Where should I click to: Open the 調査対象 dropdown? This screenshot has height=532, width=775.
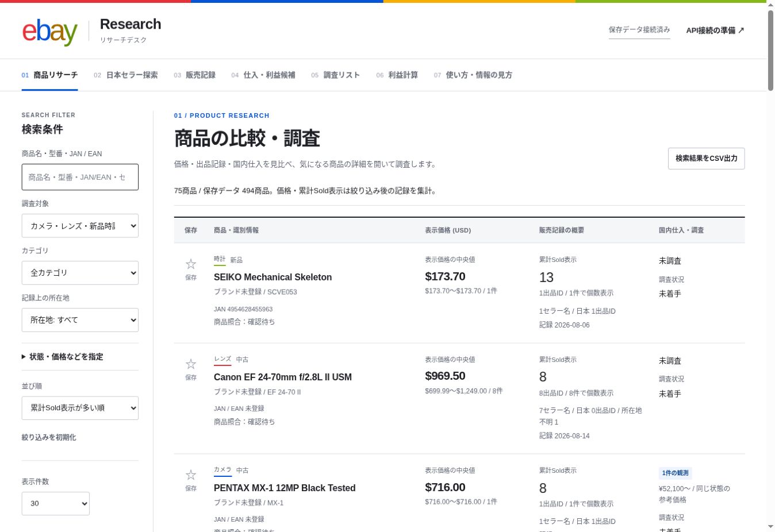click(80, 226)
